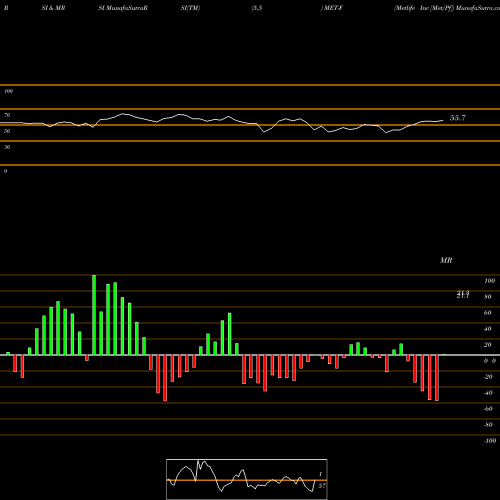Click the '(5,5' period parameter text

tap(257, 8)
